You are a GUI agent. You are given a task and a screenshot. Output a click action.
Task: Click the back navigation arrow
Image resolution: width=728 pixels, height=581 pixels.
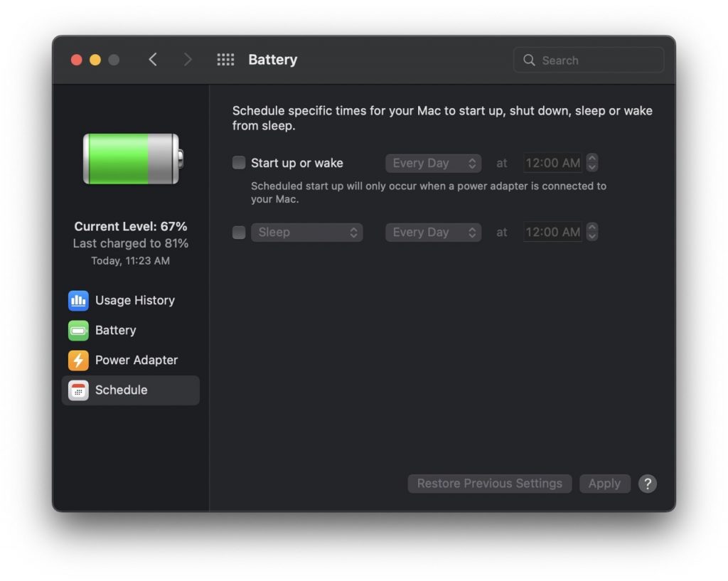153,60
